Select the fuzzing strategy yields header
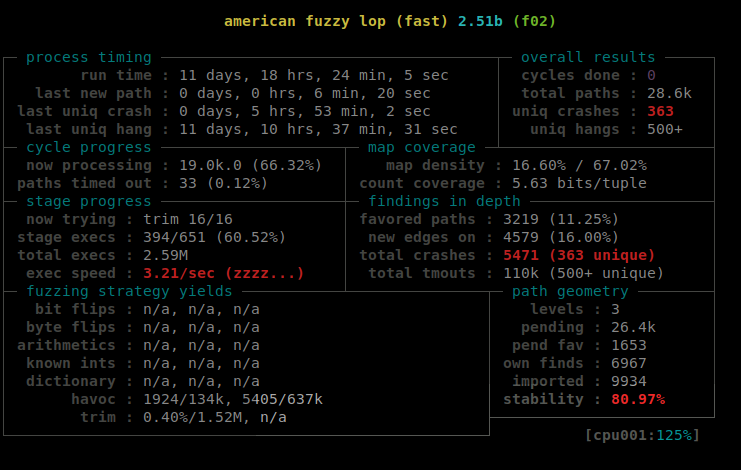The height and width of the screenshot is (470, 741). (130, 291)
